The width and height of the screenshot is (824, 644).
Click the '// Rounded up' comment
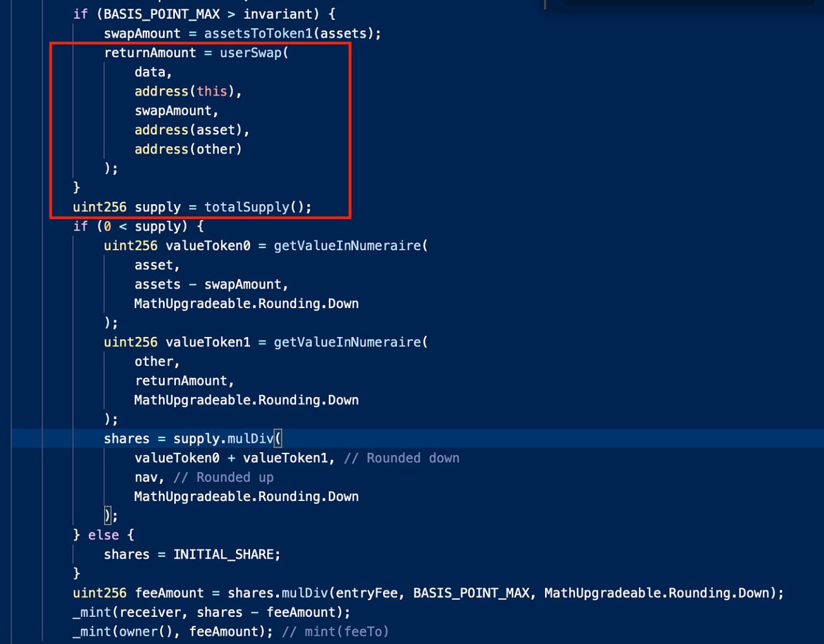tap(223, 478)
